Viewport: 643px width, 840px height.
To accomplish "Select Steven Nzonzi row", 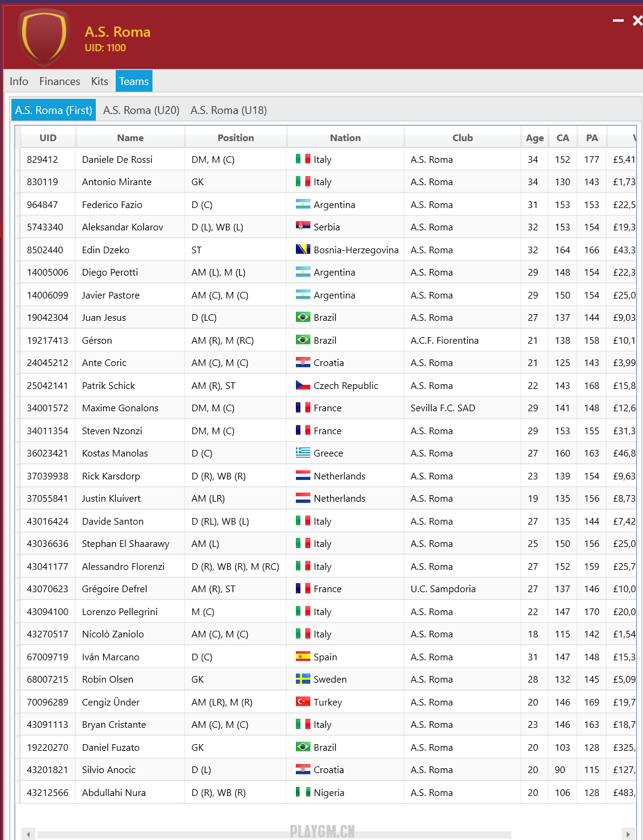I will click(x=328, y=431).
